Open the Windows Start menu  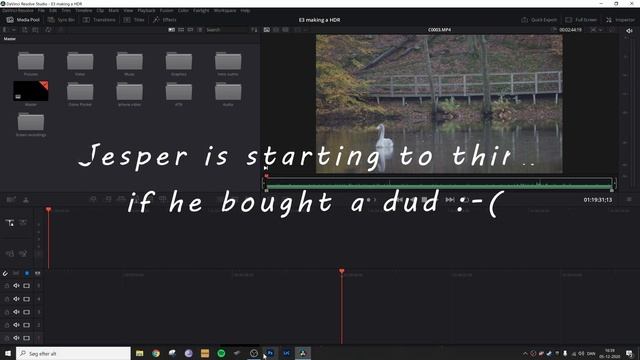click(8, 353)
